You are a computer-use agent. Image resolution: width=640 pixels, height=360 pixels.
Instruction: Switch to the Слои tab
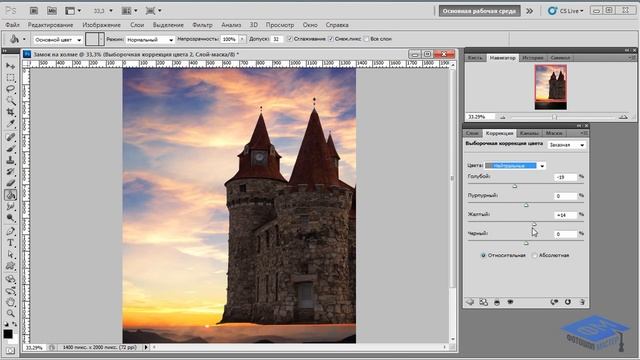pos(472,133)
